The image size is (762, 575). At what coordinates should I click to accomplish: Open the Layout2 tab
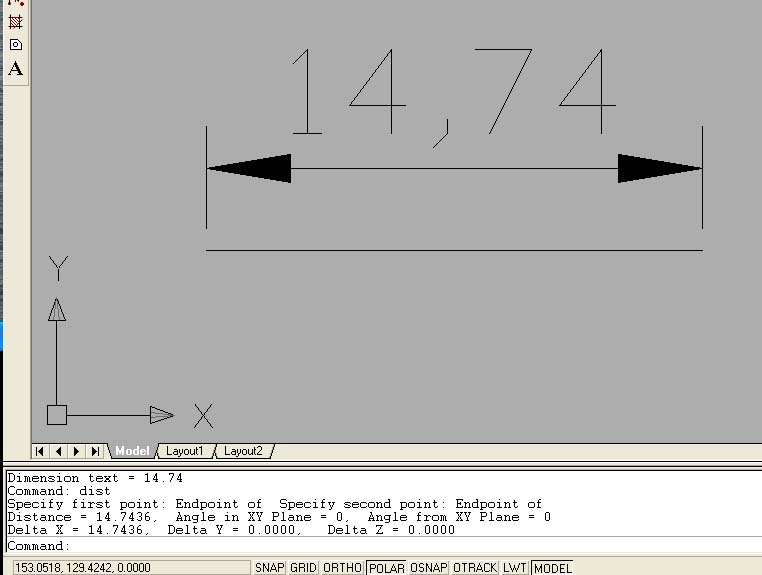(x=243, y=451)
